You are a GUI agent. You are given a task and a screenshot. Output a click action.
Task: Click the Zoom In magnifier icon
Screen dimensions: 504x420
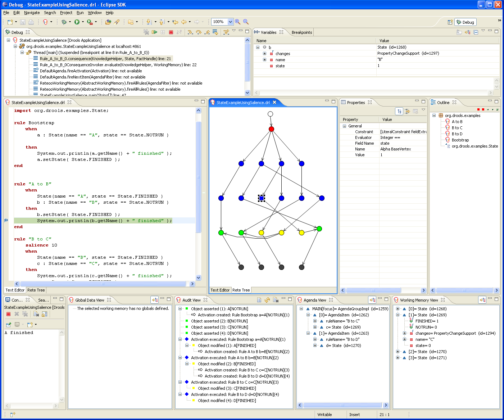237,22
